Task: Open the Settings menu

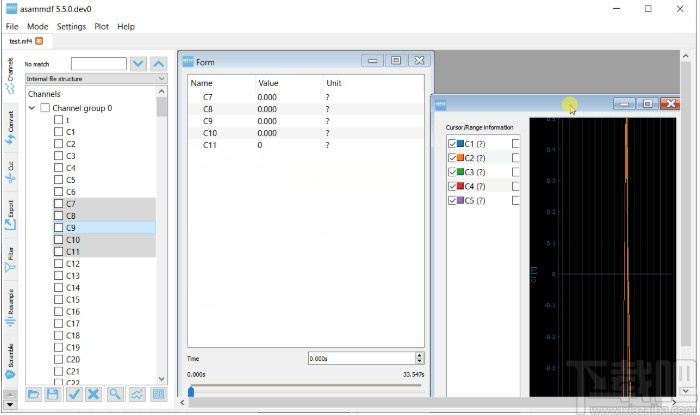Action: coord(71,26)
